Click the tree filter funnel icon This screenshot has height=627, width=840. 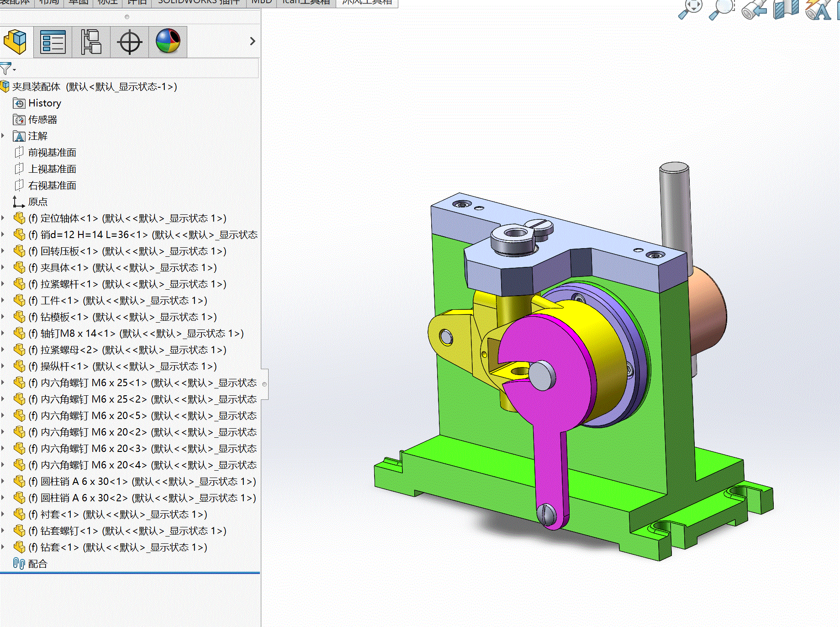tap(5, 69)
